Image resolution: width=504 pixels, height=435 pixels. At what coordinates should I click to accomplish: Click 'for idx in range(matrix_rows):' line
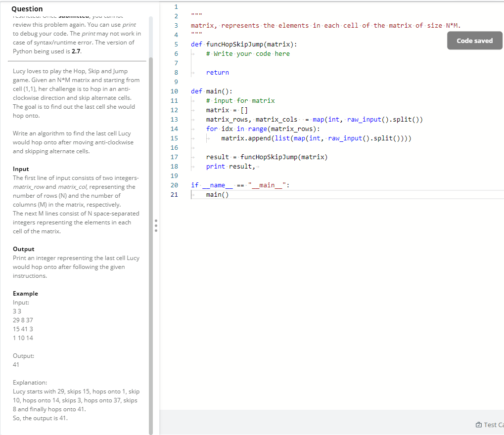point(263,129)
